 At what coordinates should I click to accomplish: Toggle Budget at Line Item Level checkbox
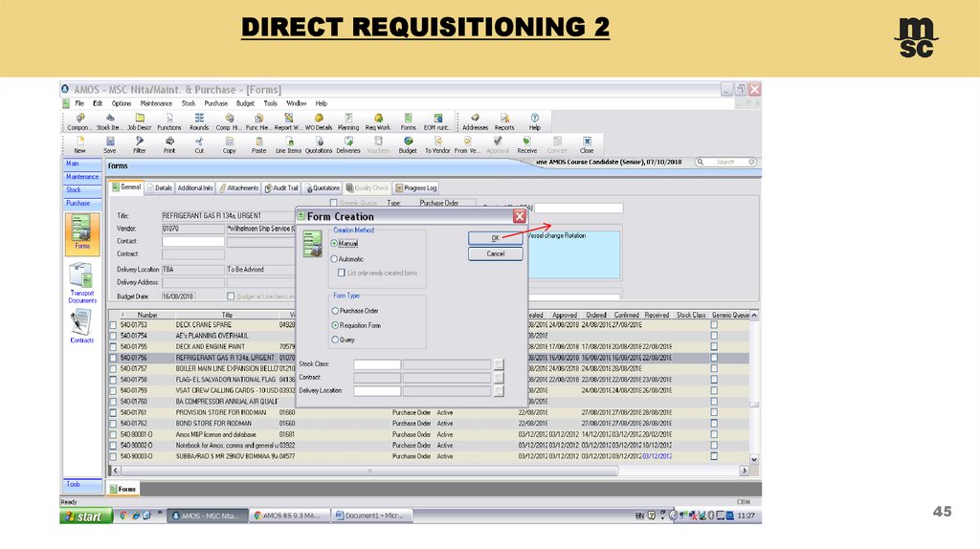click(231, 296)
